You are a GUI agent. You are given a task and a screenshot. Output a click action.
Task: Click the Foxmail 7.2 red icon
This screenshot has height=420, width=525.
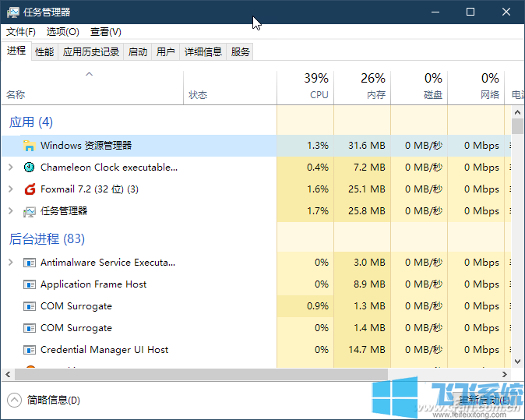click(x=30, y=189)
